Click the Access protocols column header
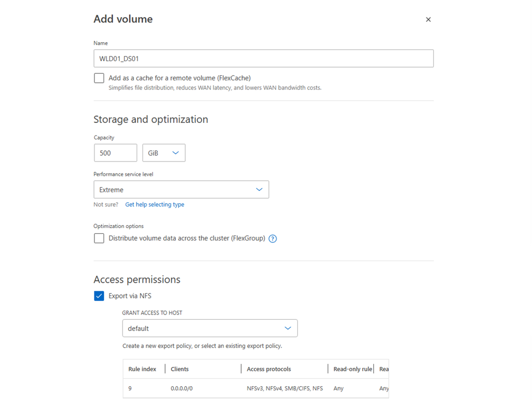 pyautogui.click(x=269, y=369)
